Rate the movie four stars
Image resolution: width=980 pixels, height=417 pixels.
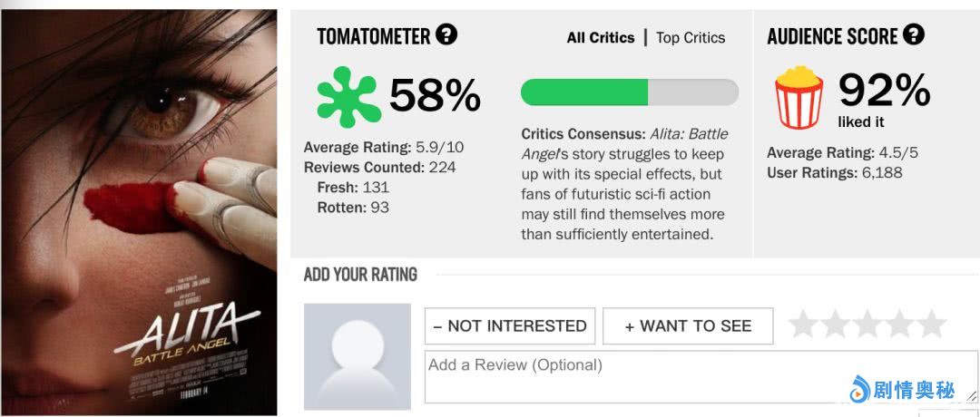coord(899,325)
